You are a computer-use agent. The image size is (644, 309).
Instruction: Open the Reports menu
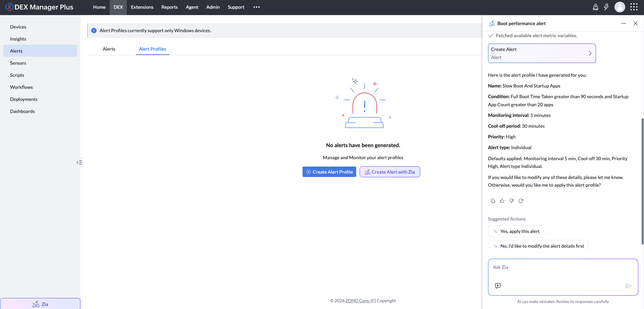169,7
